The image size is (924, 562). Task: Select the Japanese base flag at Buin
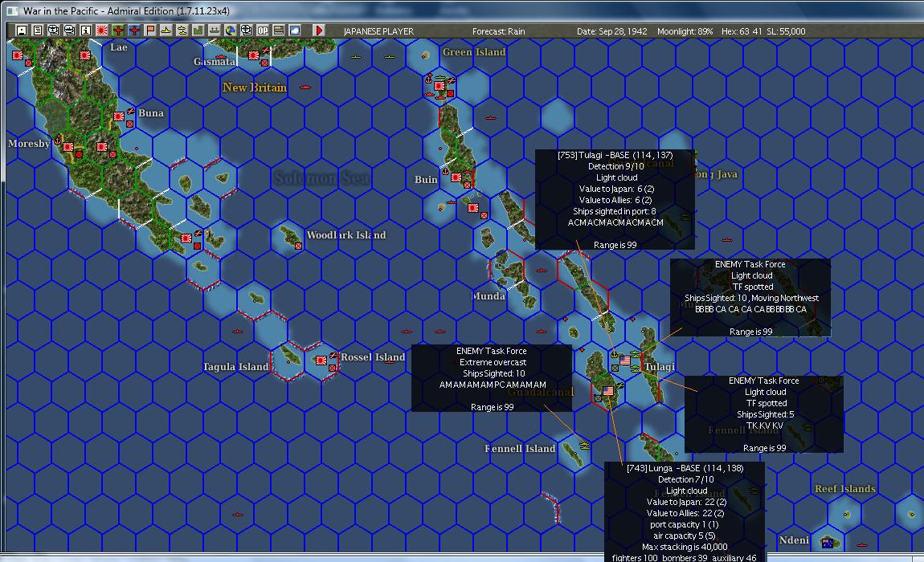[456, 177]
